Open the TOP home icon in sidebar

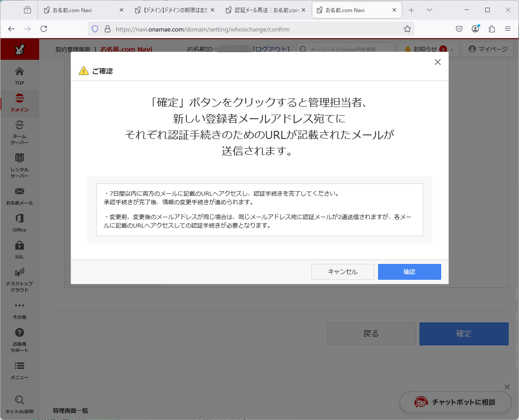click(19, 76)
